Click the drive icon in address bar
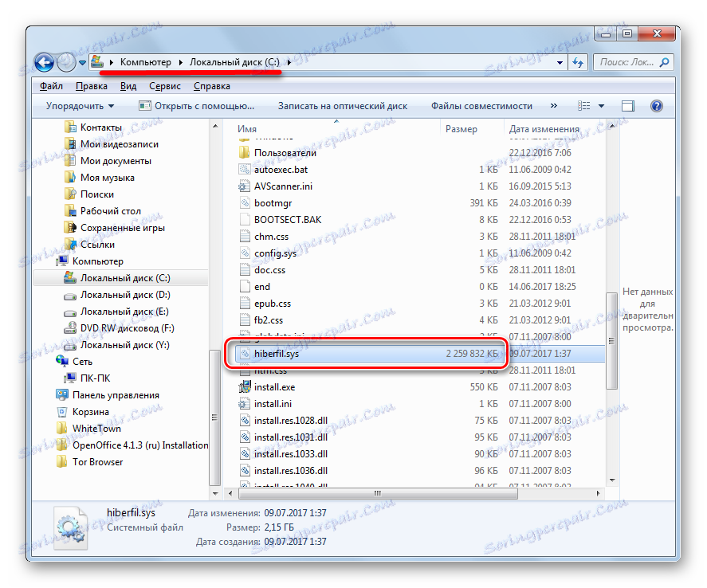Viewport: 707px width, 588px height. click(97, 61)
